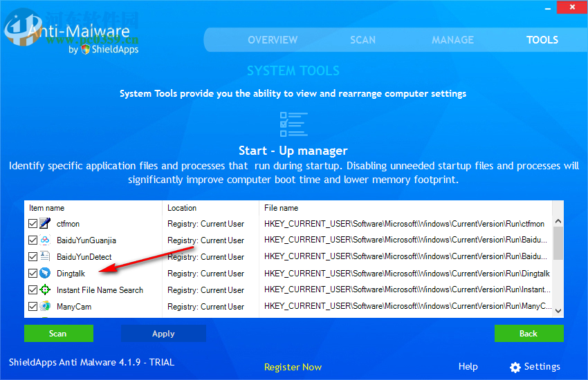588x380 pixels.
Task: Open Settings text link
Action: (542, 366)
